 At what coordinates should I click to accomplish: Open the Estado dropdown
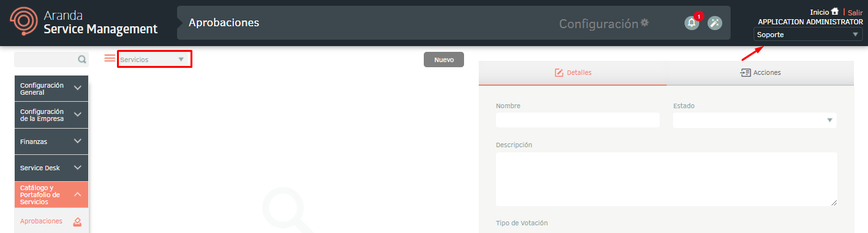coord(755,120)
